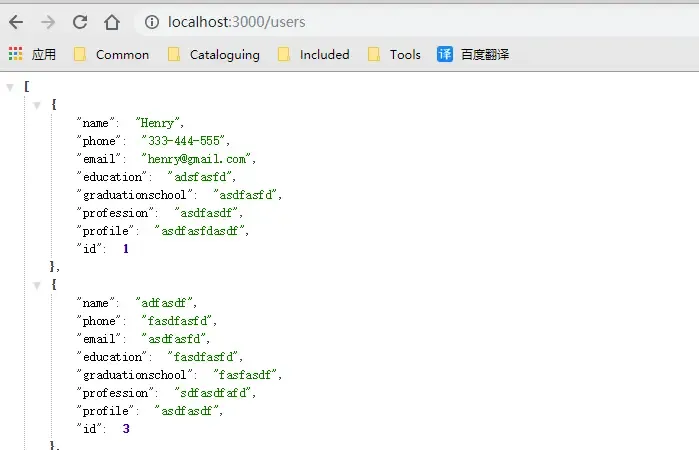Open the apps grid bookmark icon
This screenshot has height=450, width=699.
tap(16, 54)
